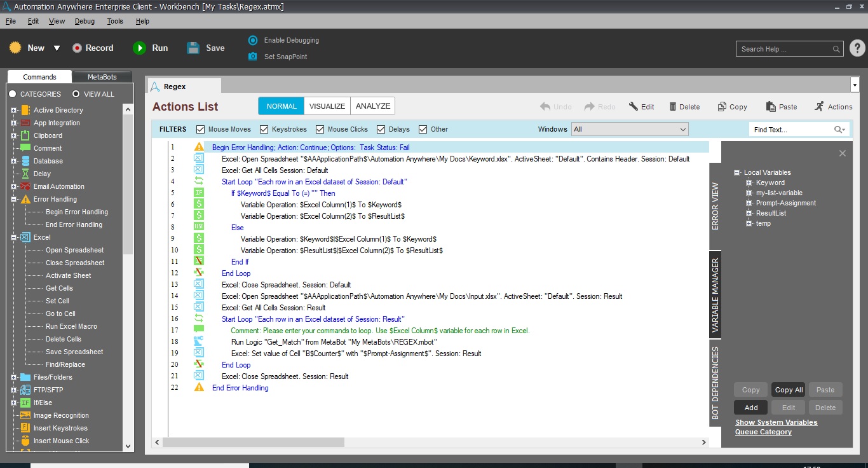Open help via question mark icon
Image resolution: width=868 pixels, height=468 pixels.
(857, 48)
